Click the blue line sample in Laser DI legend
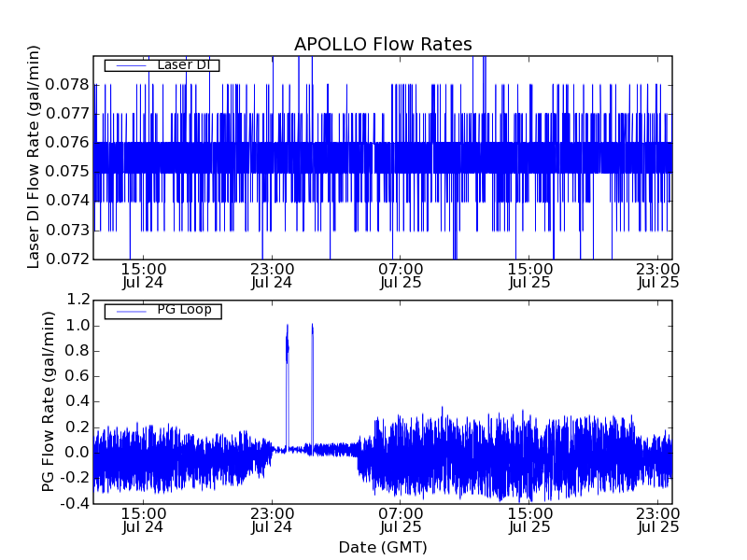Screen dimensions: 747x560 [129, 65]
